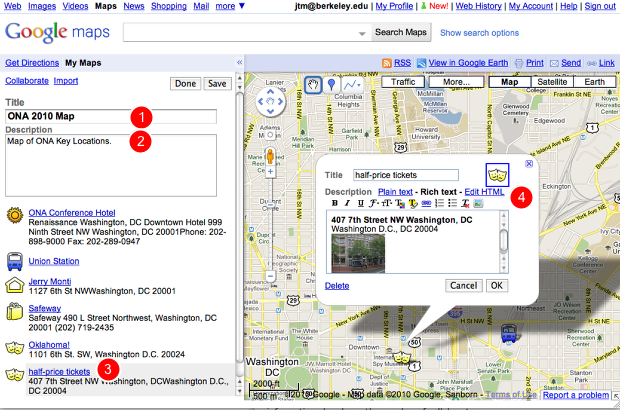Close the placemark info window
This screenshot has width=620, height=410.
click(529, 164)
